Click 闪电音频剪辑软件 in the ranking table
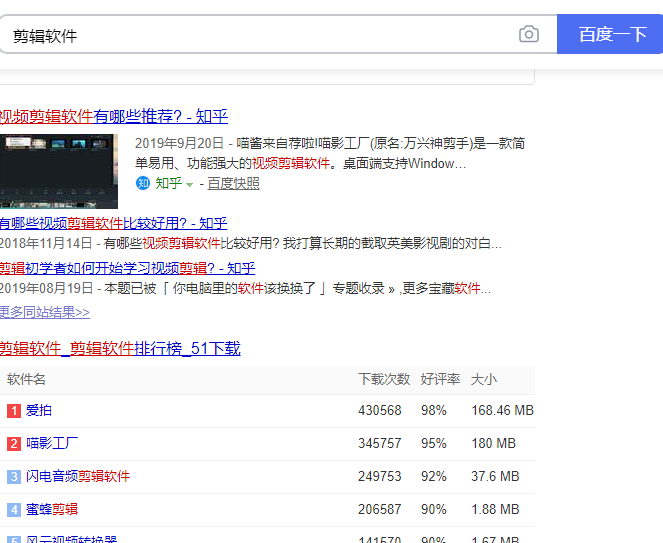The height and width of the screenshot is (543, 663). pos(78,476)
